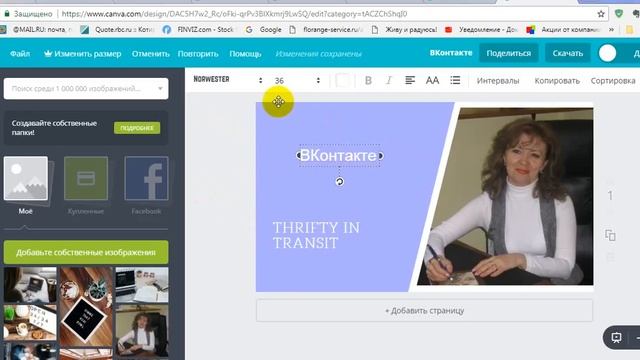Image resolution: width=640 pixels, height=360 pixels.
Task: Open Изменить размер resize option
Action: click(87, 54)
